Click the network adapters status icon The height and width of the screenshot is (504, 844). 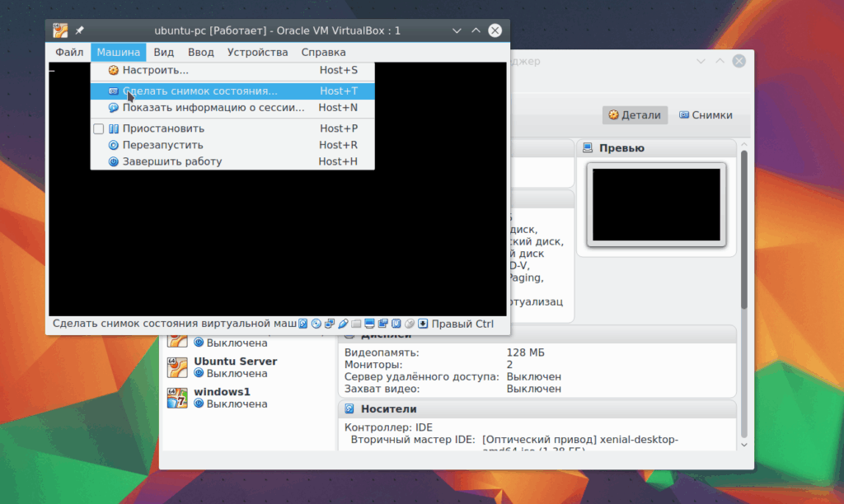pos(330,324)
